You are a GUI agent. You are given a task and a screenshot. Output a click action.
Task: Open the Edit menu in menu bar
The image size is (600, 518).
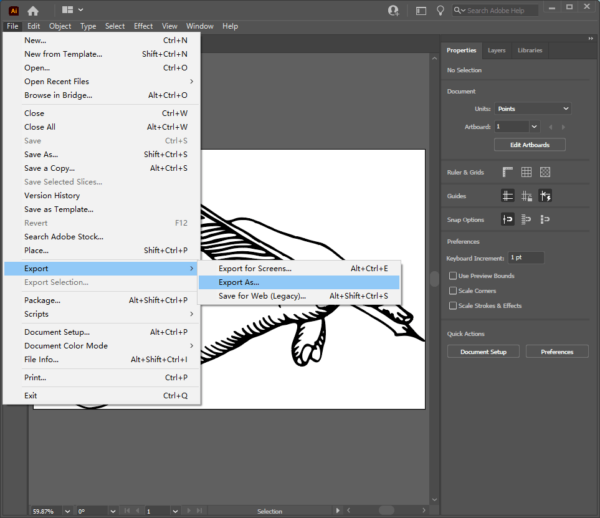[34, 26]
